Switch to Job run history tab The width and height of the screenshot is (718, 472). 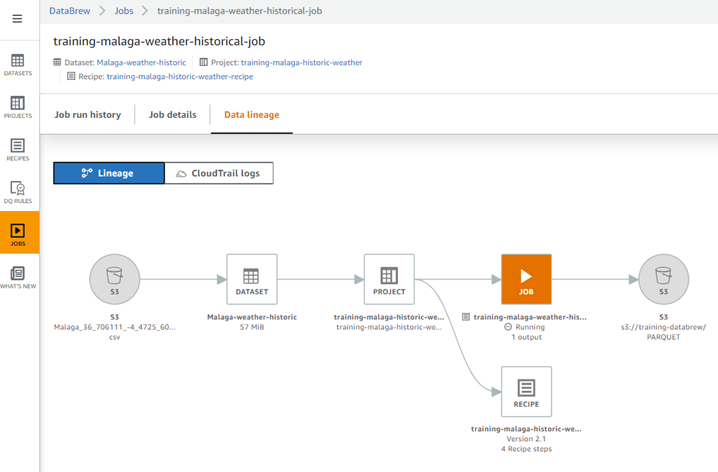pyautogui.click(x=88, y=114)
